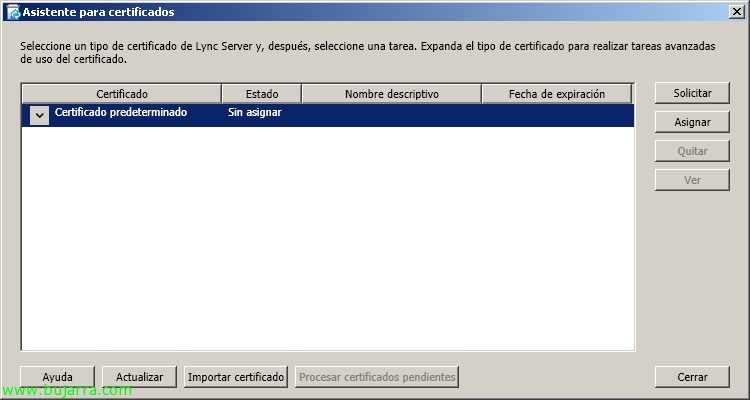Click the Solicitar button
This screenshot has height=400, width=750.
(692, 93)
